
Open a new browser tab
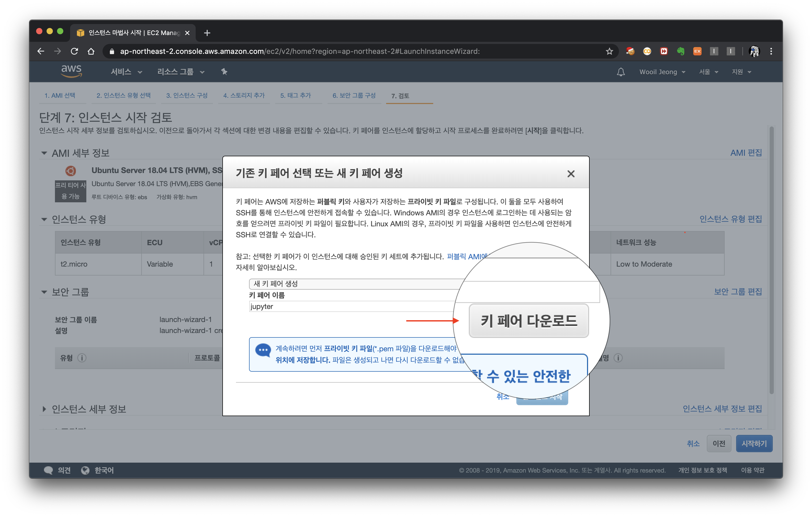[207, 33]
